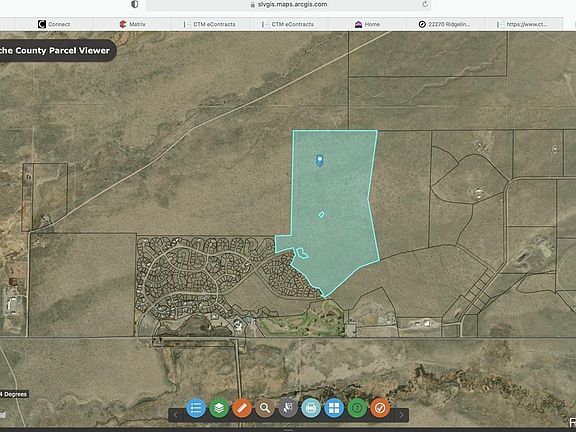The height and width of the screenshot is (432, 576).
Task: Open the Select features widget
Action: click(288, 408)
